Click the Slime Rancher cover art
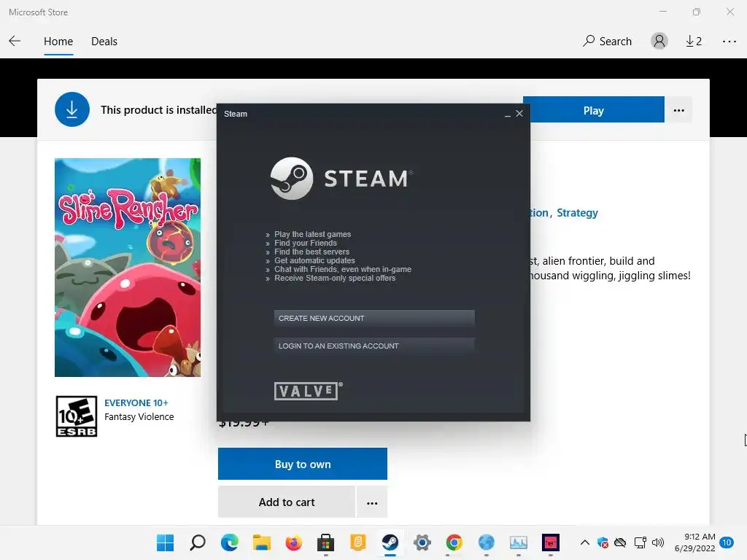 pyautogui.click(x=128, y=267)
